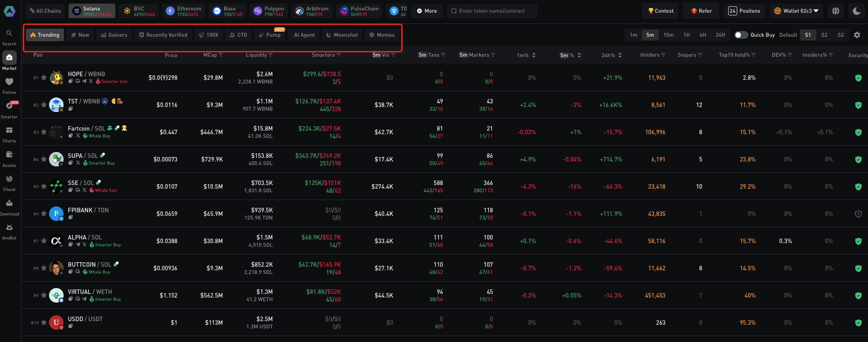Open the Follow heart icon in sidebar
The height and width of the screenshot is (342, 868).
click(x=9, y=82)
